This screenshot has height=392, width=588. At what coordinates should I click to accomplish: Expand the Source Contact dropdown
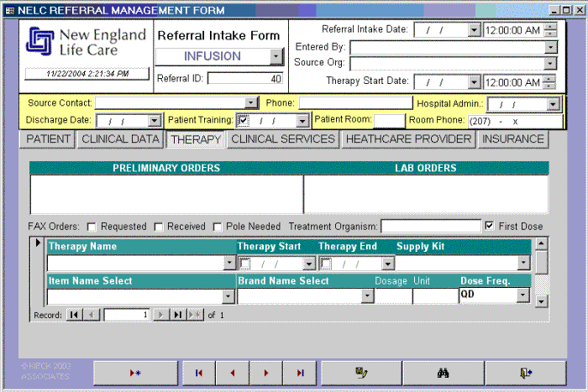pyautogui.click(x=250, y=102)
